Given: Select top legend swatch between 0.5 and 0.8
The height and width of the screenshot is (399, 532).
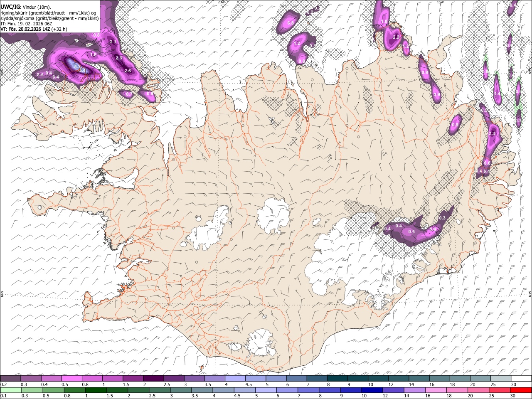Looking at the screenshot, I should (x=72, y=379).
